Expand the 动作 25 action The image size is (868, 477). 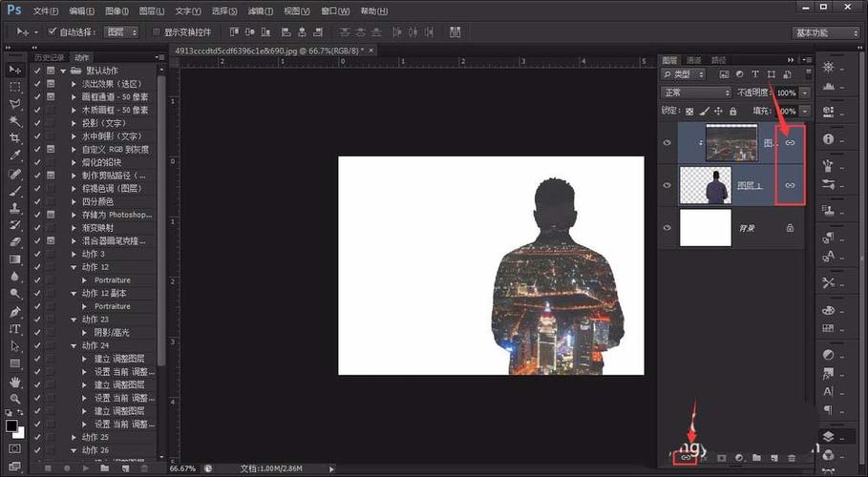(x=74, y=437)
